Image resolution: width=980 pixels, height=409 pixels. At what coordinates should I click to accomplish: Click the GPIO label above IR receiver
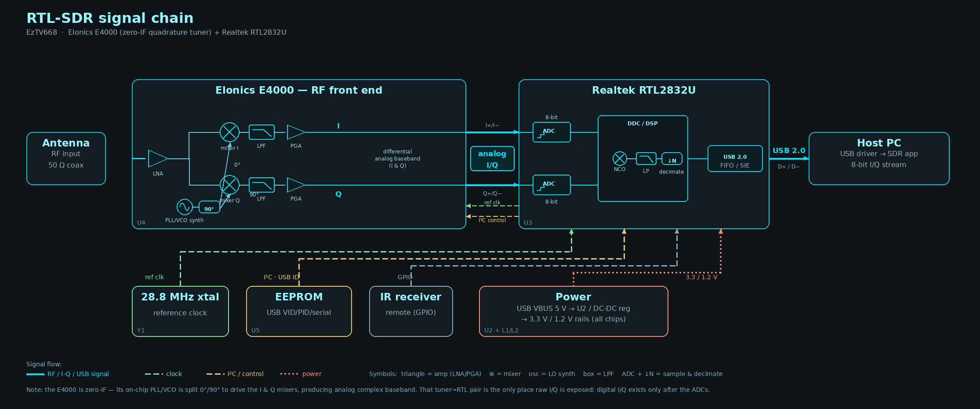coord(405,277)
